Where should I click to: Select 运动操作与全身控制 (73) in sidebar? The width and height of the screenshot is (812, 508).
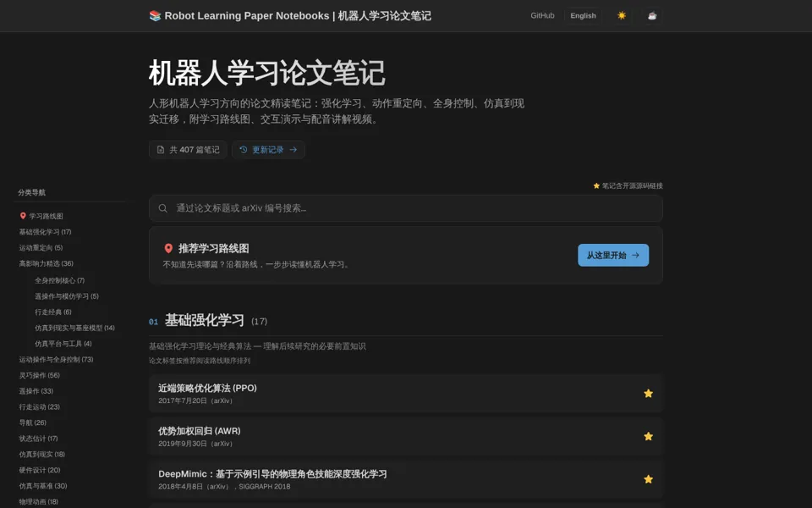pos(56,359)
